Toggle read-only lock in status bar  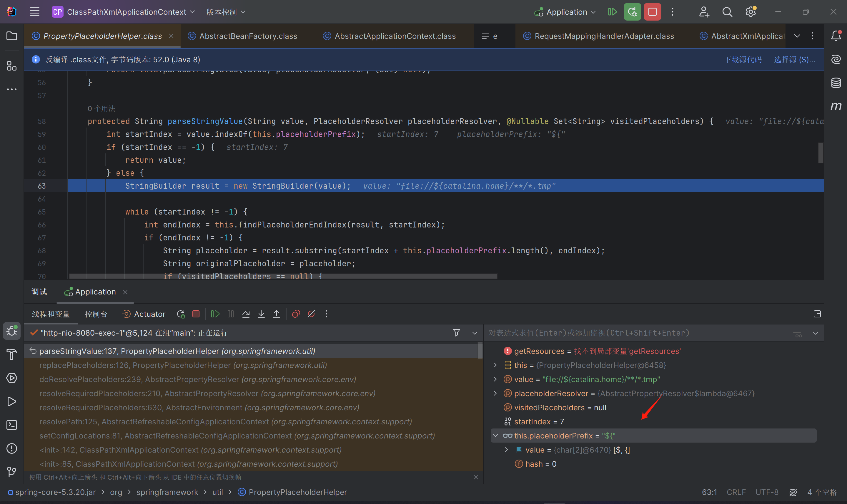pos(793,492)
